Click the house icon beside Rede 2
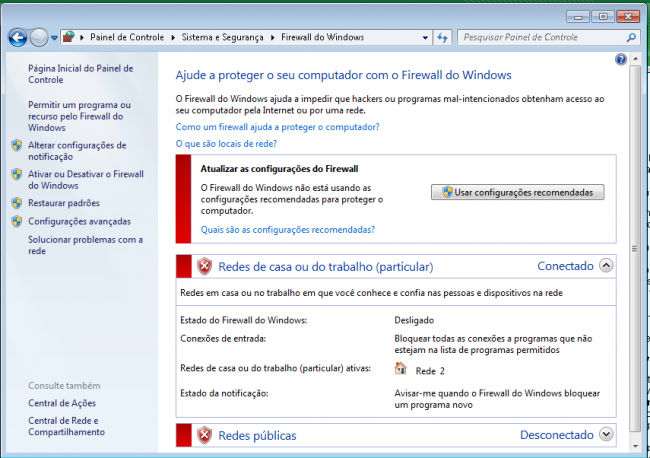The image size is (650, 458). pyautogui.click(x=400, y=368)
